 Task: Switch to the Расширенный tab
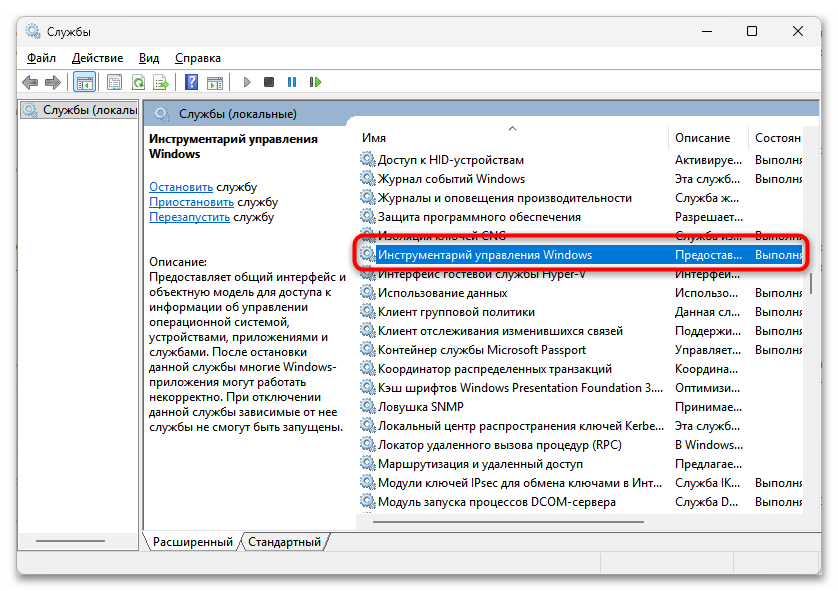(193, 542)
